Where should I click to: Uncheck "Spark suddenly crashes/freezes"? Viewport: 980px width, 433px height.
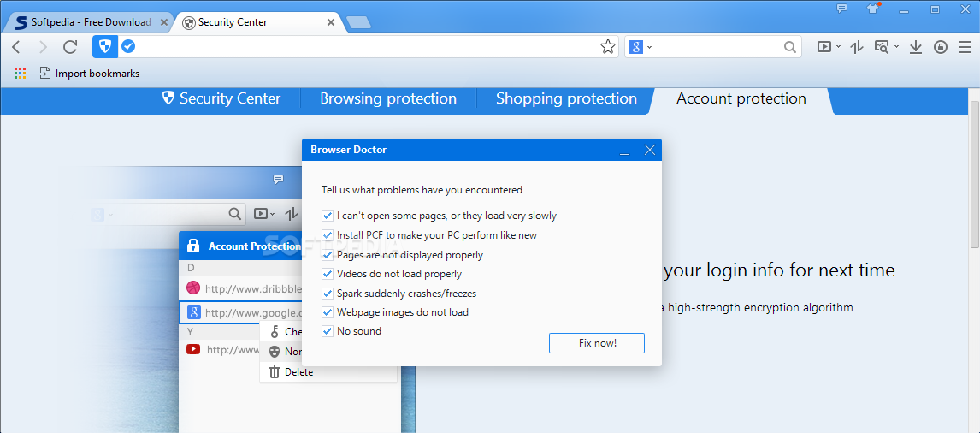[x=327, y=293]
